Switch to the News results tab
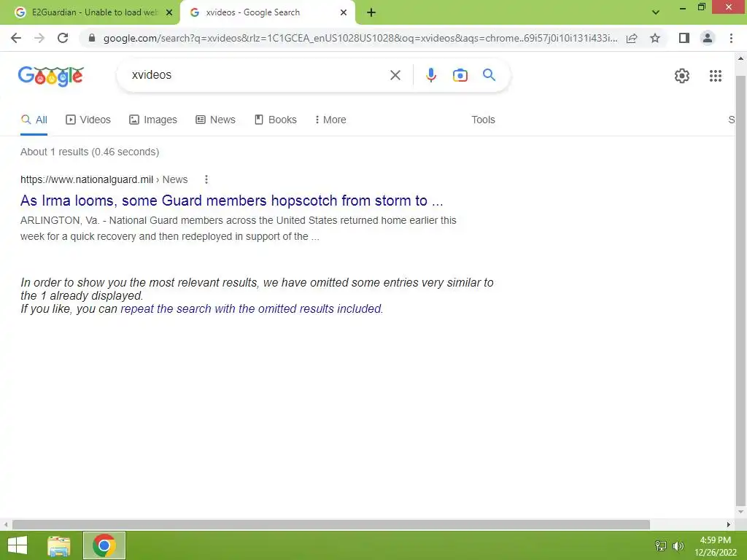 (x=215, y=120)
